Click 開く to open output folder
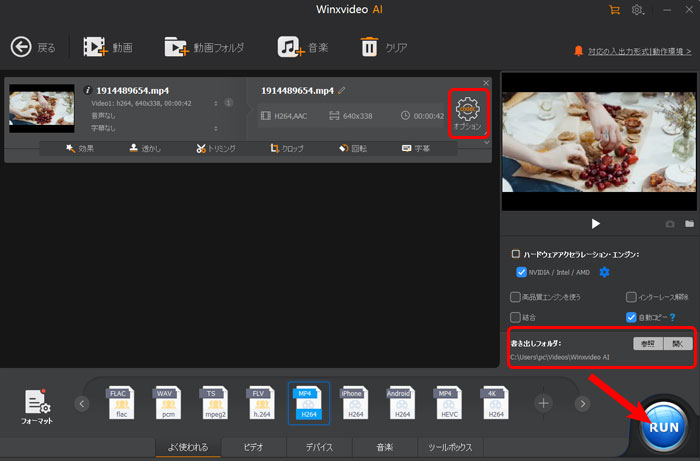The width and height of the screenshot is (700, 461). pos(678,343)
